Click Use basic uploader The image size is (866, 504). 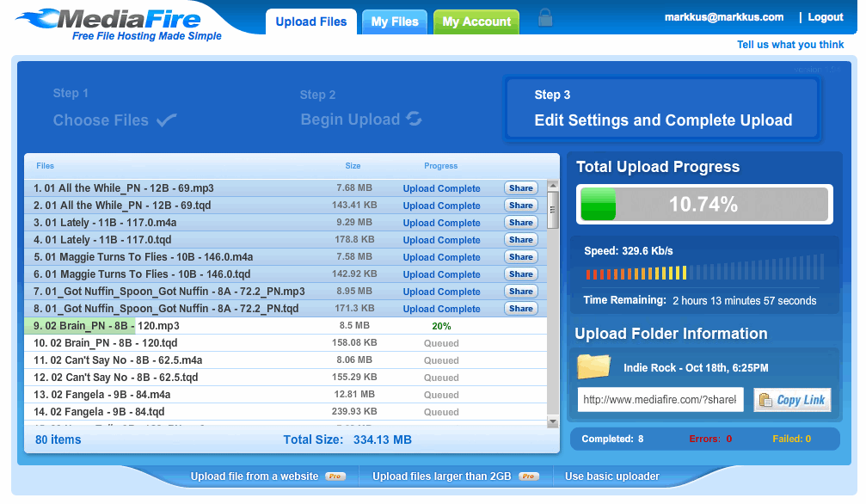pos(613,476)
